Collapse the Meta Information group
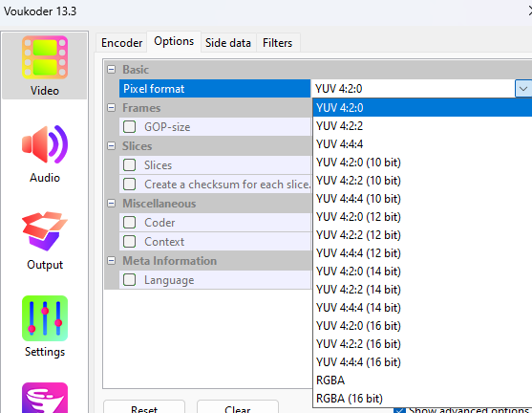 pyautogui.click(x=111, y=261)
